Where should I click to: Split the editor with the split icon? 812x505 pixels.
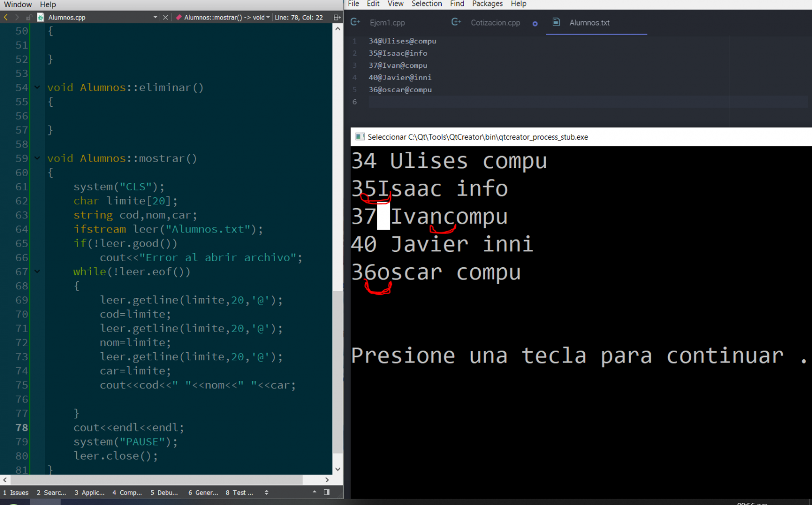[x=337, y=17]
